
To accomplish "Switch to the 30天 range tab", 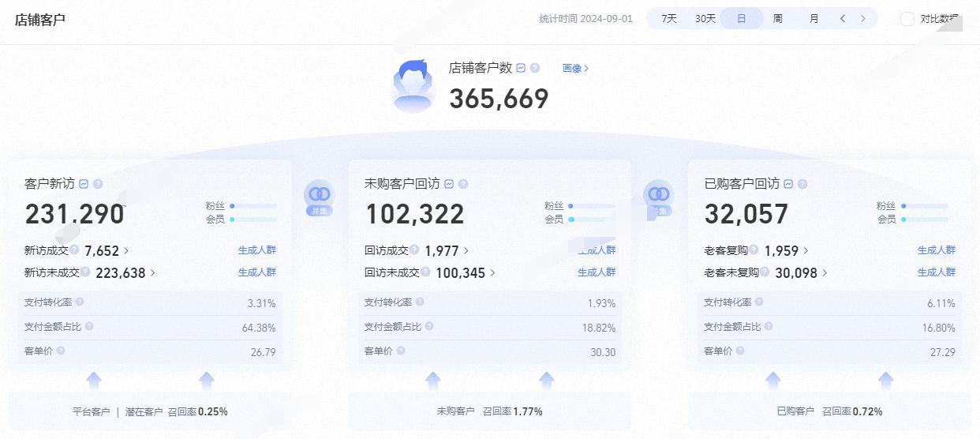I will (705, 18).
